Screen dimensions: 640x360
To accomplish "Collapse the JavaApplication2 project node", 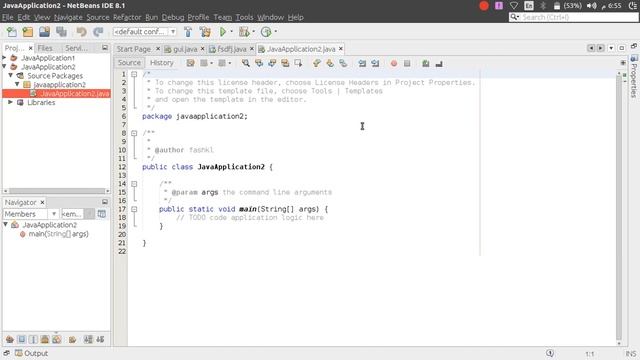I will pos(4,67).
